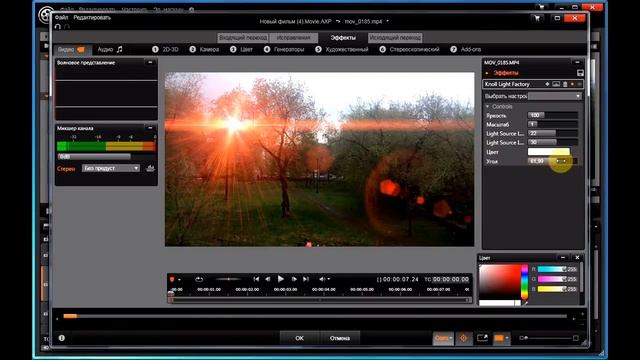Viewport: 640px width, 360px height.
Task: Open the Стереоскопический effects category
Action: [x=409, y=49]
